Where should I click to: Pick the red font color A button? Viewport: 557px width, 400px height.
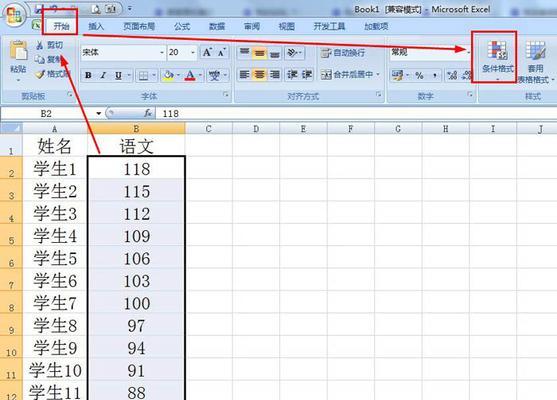tap(190, 75)
